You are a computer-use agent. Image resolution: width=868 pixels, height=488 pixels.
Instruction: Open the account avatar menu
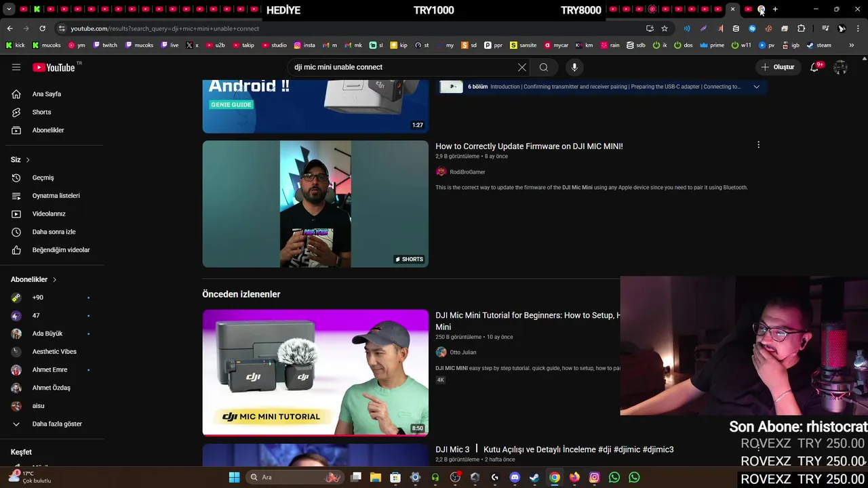pos(840,67)
